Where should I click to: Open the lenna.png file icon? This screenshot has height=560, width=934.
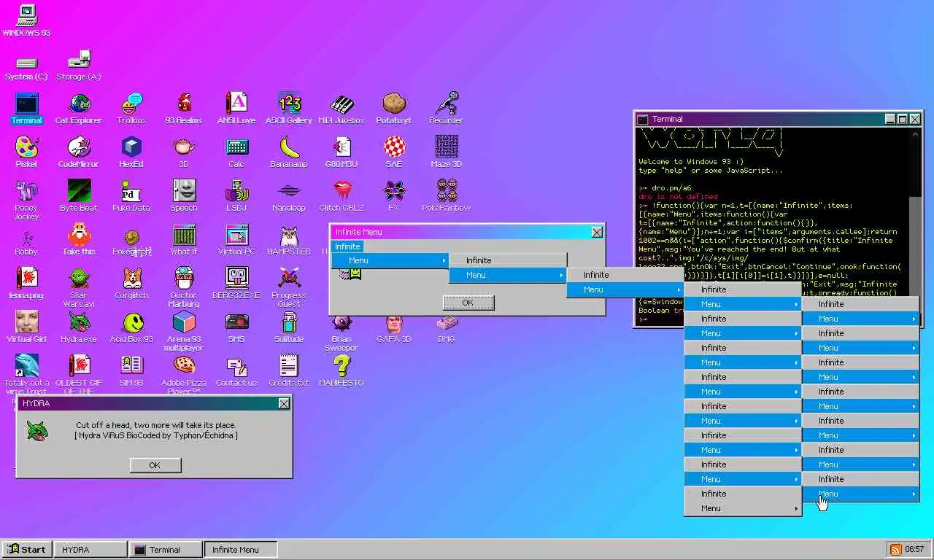pyautogui.click(x=26, y=283)
